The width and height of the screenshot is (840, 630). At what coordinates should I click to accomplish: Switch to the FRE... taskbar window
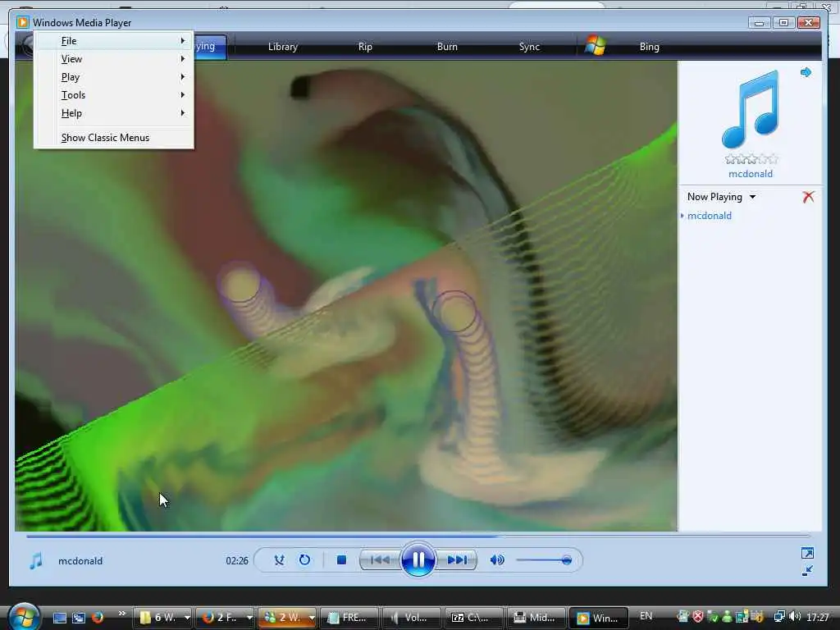pyautogui.click(x=349, y=618)
